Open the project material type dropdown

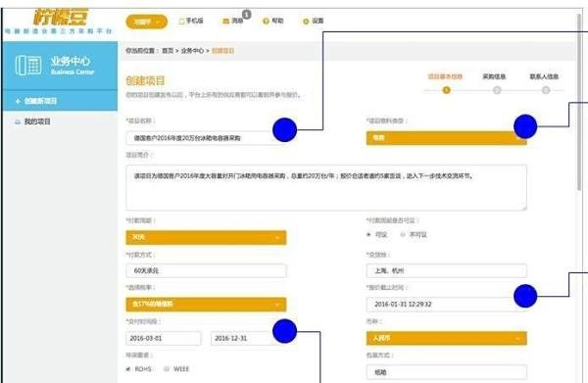(446, 138)
